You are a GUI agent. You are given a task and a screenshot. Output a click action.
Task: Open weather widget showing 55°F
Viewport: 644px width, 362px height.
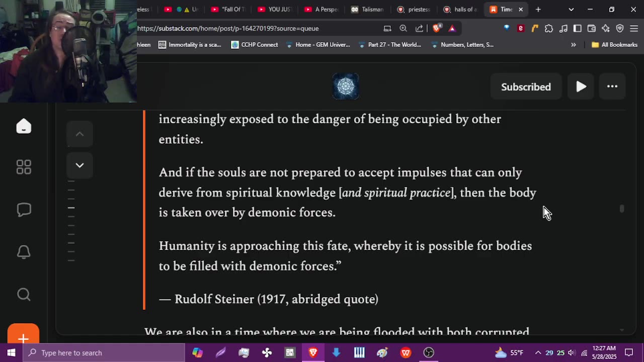pyautogui.click(x=509, y=352)
